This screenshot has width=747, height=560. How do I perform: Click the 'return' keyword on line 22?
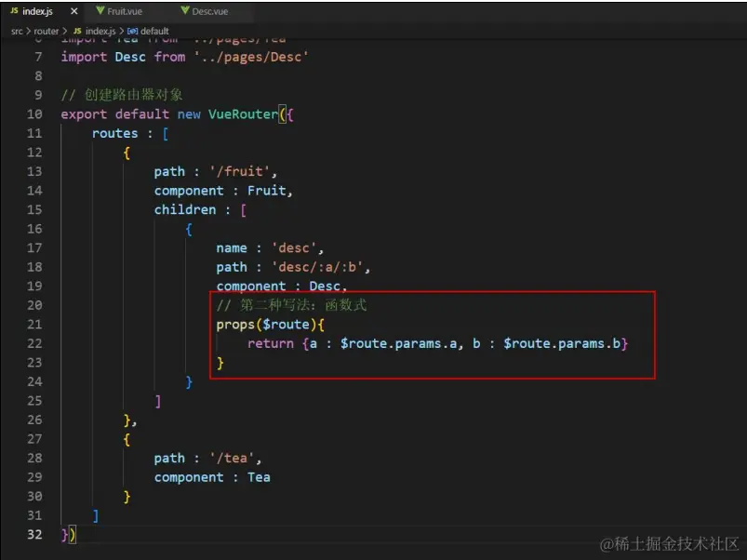(x=271, y=343)
